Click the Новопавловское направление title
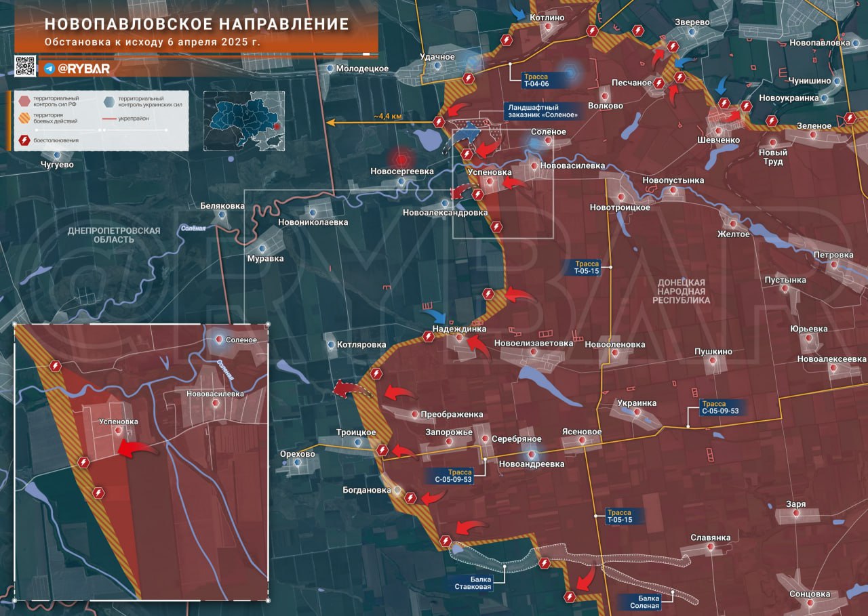 (x=197, y=25)
